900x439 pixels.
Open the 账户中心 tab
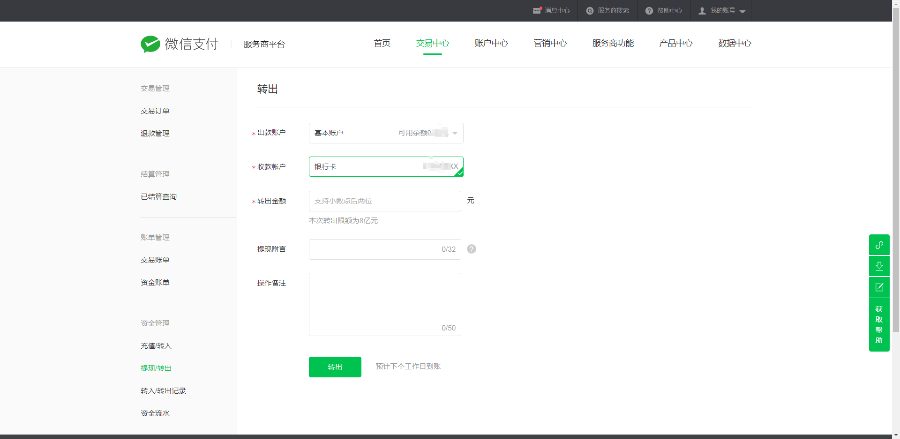pyautogui.click(x=490, y=44)
